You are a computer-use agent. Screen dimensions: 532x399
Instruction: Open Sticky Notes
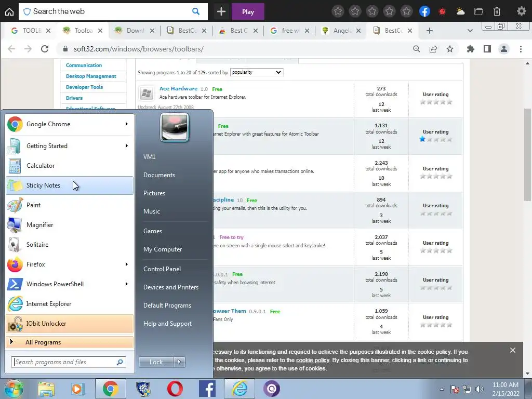70,185
